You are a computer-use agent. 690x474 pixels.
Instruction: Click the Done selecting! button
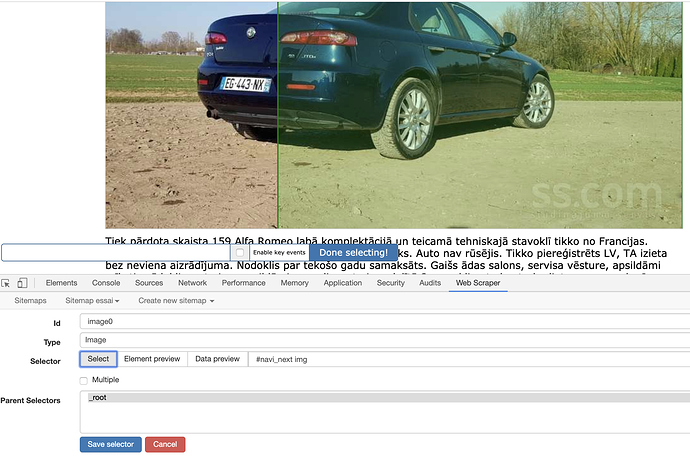click(353, 253)
